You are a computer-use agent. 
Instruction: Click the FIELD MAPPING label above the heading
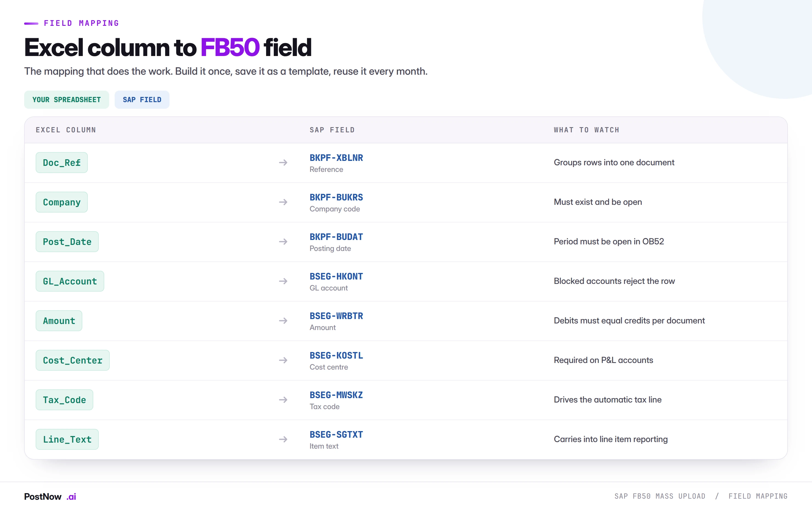81,23
